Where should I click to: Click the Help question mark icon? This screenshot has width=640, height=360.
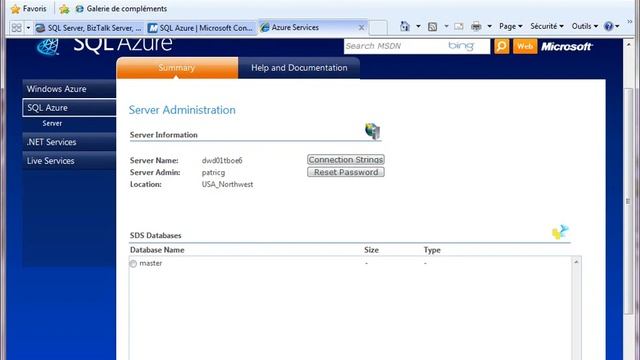coord(609,26)
